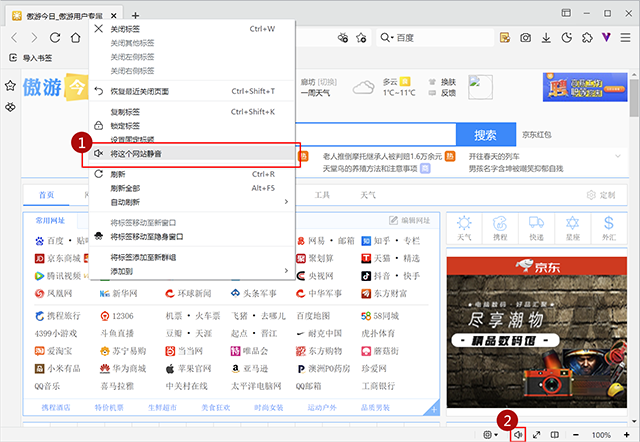
Task: Open the 导入书签 import bookmarks item
Action: tap(31, 58)
